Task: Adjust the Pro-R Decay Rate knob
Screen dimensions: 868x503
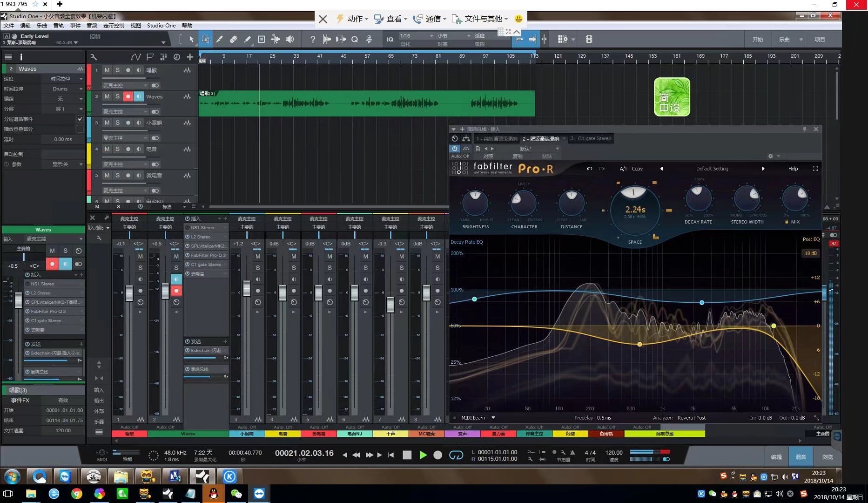Action: pos(698,199)
